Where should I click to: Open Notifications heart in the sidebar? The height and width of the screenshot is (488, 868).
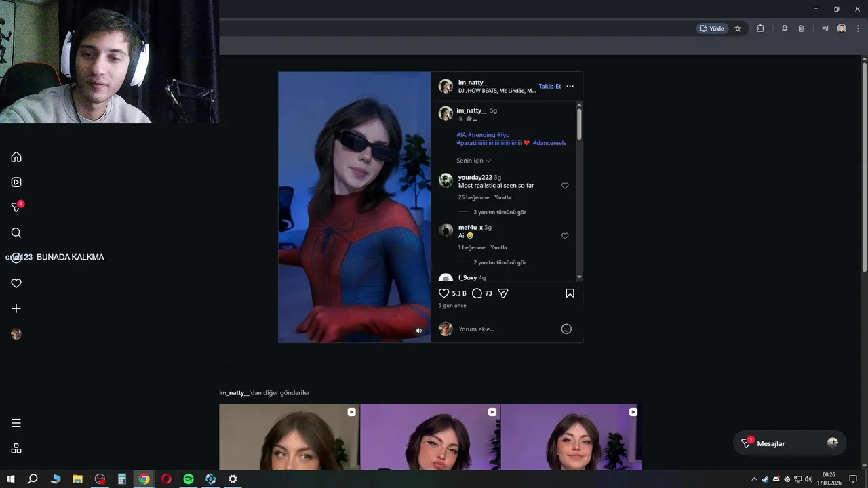(x=16, y=283)
